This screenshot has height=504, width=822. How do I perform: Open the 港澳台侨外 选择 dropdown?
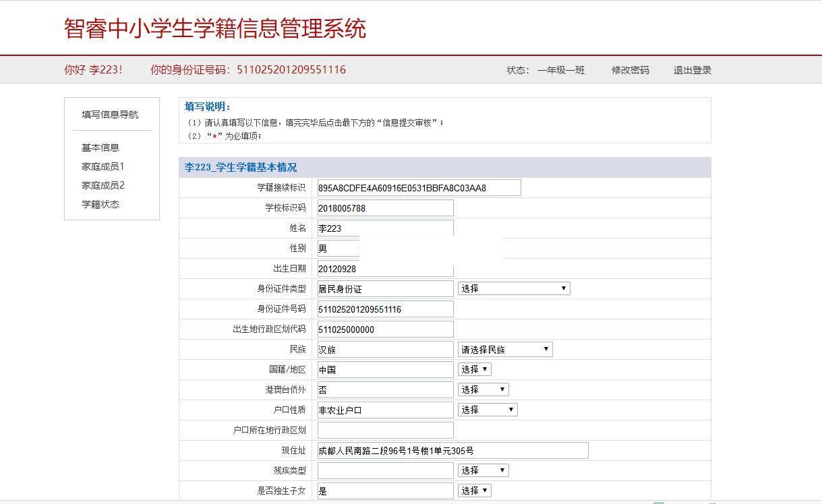click(483, 389)
